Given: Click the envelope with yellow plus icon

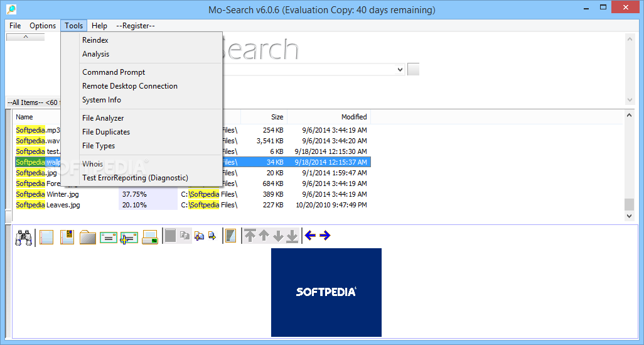Looking at the screenshot, I should pos(129,238).
